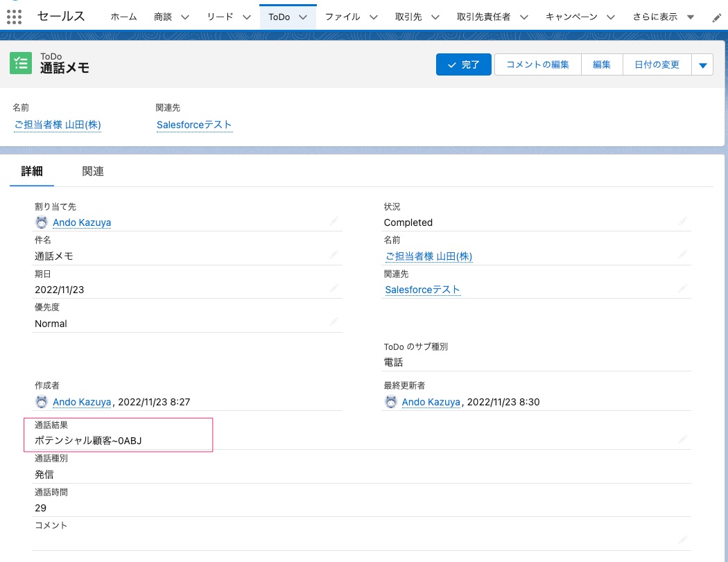
Task: Click the avatar in the 最終更新者 field
Action: pyautogui.click(x=391, y=401)
